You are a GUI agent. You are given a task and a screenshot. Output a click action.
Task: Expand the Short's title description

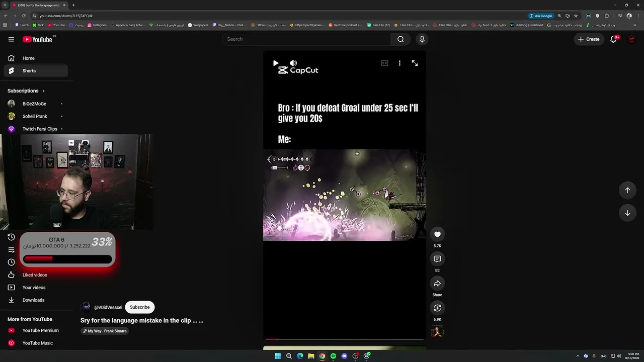pyautogui.click(x=142, y=320)
